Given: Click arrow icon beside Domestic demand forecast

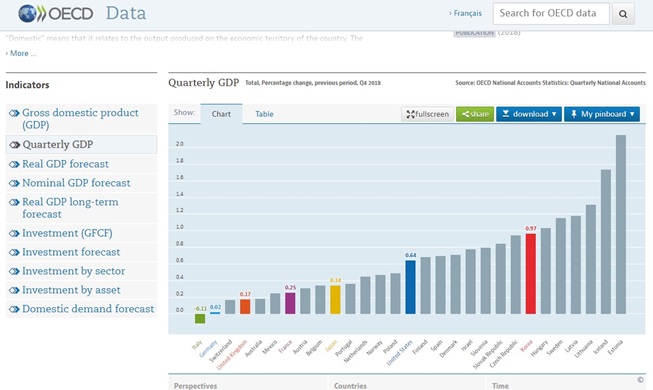Looking at the screenshot, I should [x=14, y=309].
